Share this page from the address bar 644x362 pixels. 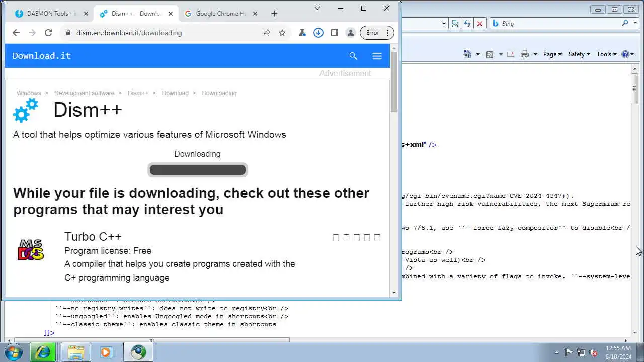[266, 33]
